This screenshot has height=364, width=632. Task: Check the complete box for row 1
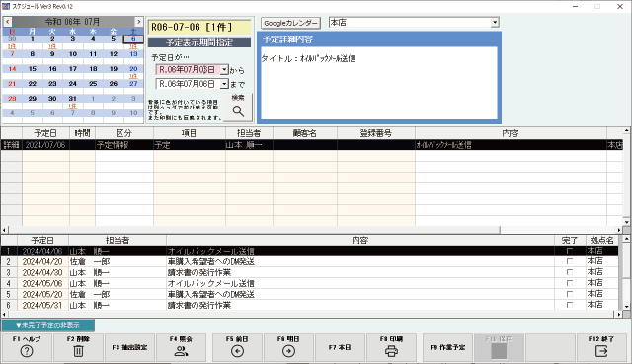[x=570, y=251]
